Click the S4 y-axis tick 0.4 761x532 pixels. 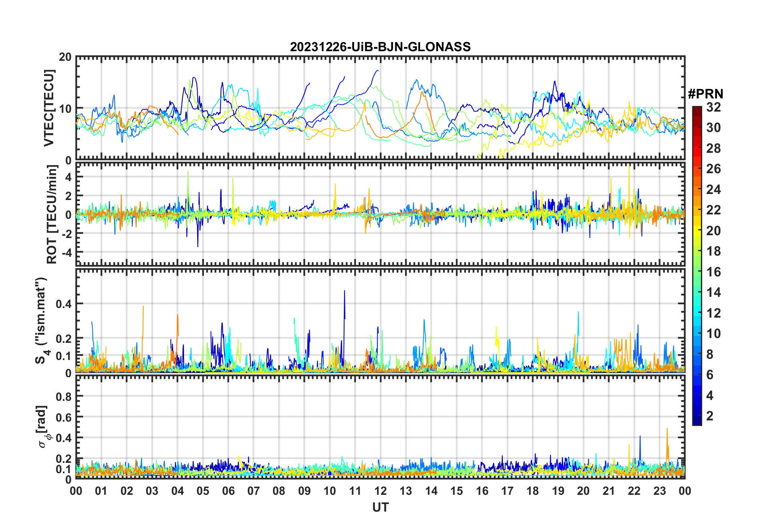[64, 304]
